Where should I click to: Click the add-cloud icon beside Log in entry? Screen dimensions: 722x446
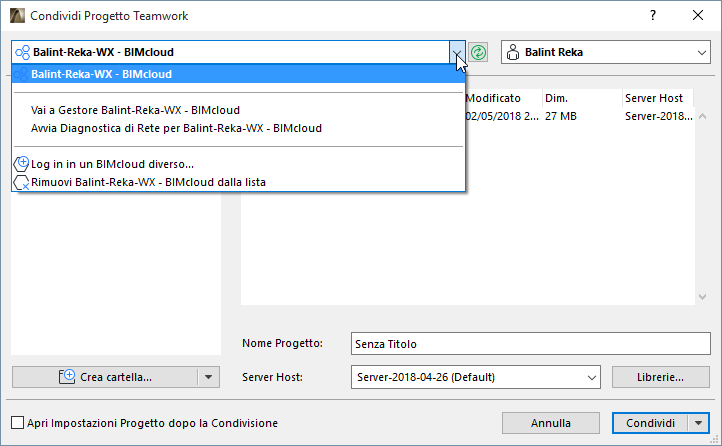[21, 164]
